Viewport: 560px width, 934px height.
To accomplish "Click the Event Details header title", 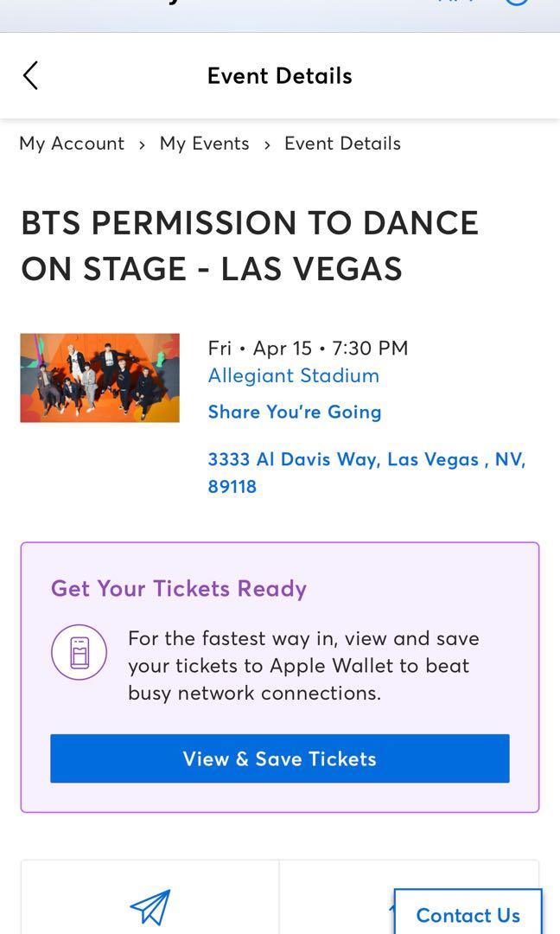I will [x=279, y=76].
